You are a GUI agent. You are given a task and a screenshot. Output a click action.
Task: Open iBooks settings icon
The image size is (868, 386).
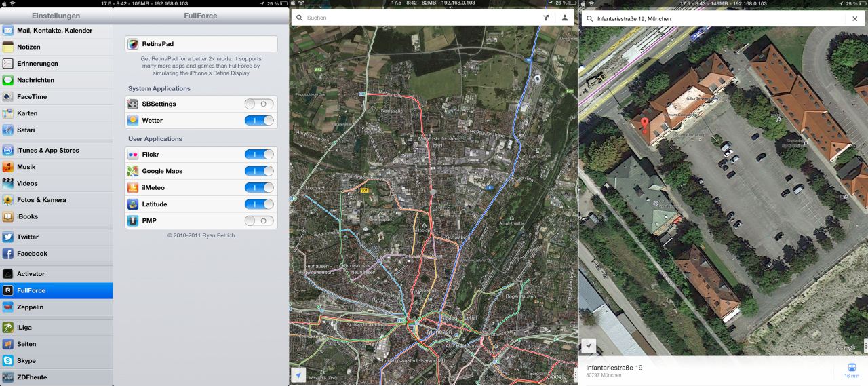pos(7,216)
